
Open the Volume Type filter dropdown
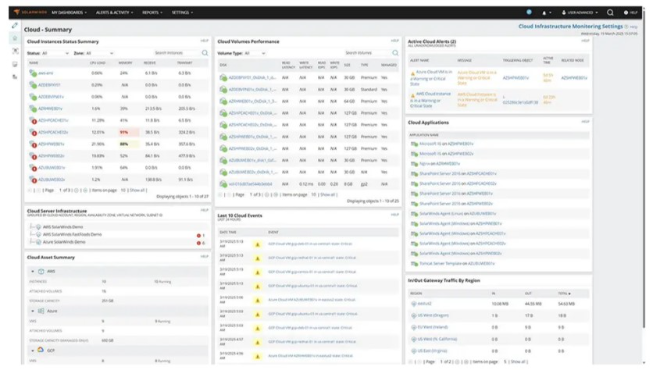point(255,53)
